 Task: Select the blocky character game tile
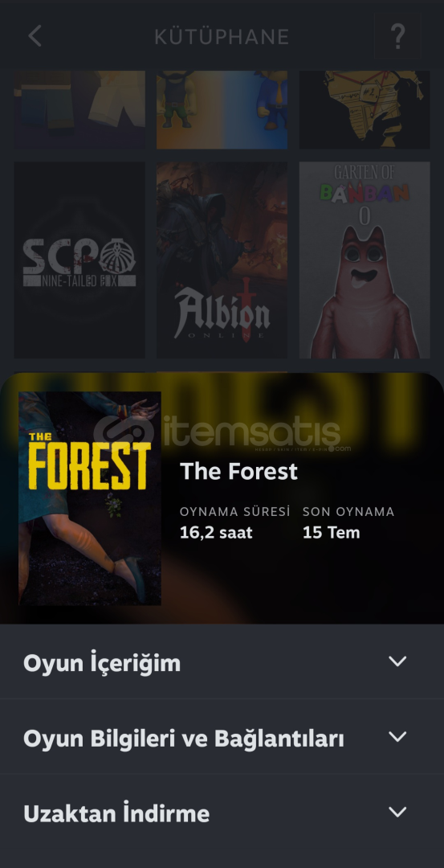[79, 109]
